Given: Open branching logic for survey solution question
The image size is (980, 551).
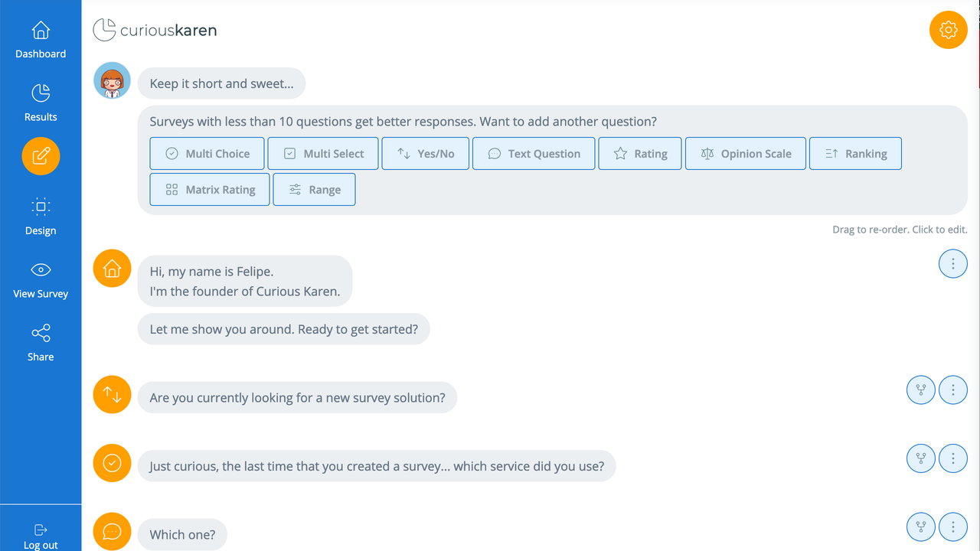Looking at the screenshot, I should pos(920,390).
